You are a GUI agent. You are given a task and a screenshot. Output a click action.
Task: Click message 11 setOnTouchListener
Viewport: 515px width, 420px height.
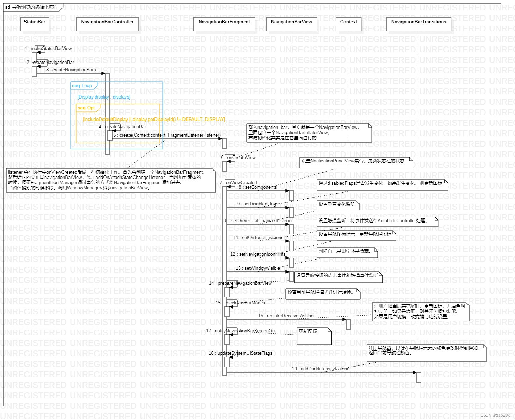(x=258, y=238)
